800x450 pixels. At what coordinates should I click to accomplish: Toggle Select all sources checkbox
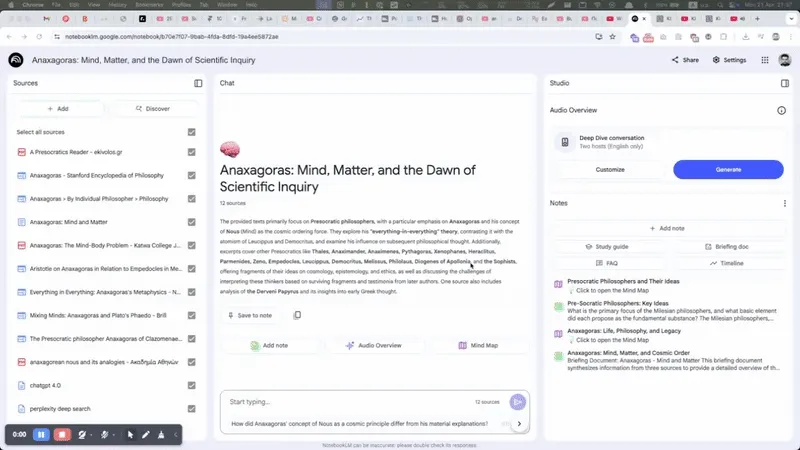tap(191, 132)
